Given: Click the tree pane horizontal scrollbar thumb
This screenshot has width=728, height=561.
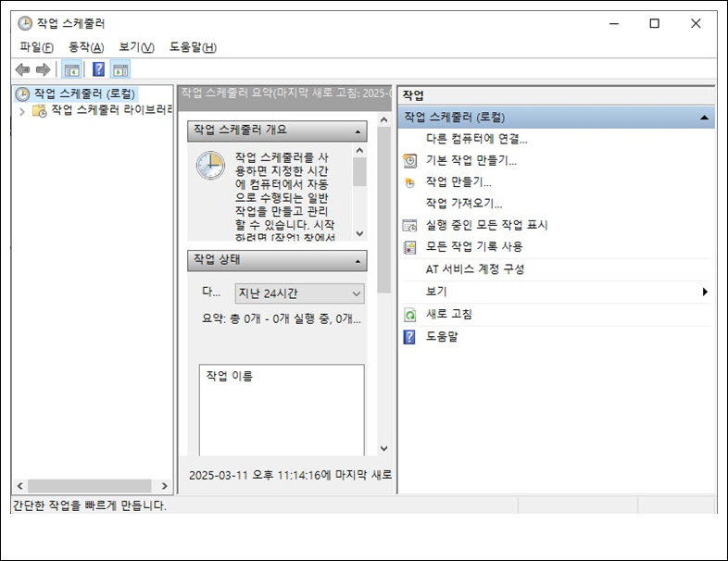Looking at the screenshot, I should coord(90,486).
